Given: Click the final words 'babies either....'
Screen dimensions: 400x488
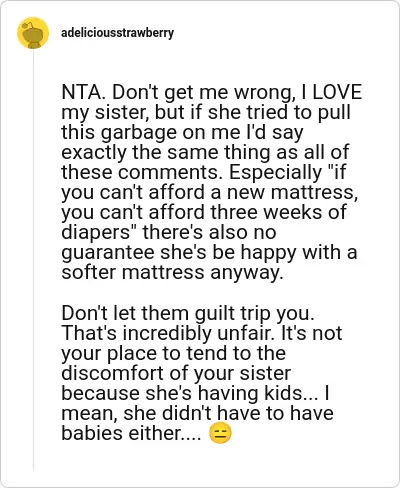Looking at the screenshot, I should [x=132, y=434].
